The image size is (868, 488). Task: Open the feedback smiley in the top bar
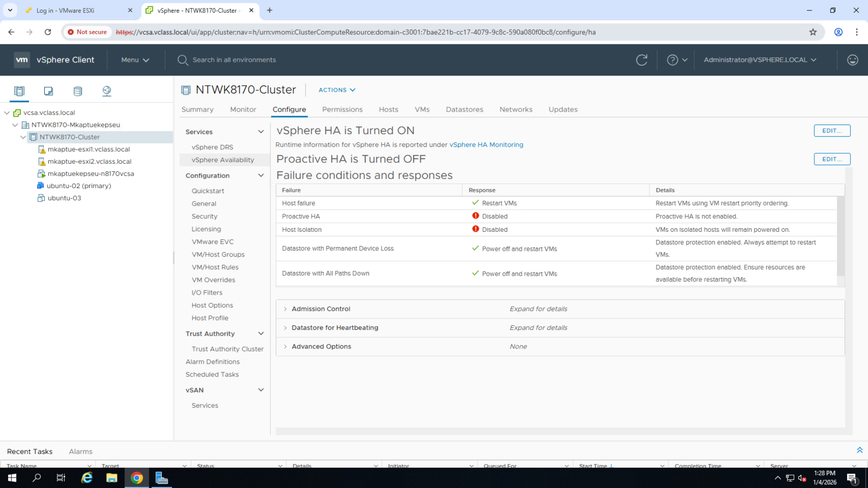click(852, 60)
